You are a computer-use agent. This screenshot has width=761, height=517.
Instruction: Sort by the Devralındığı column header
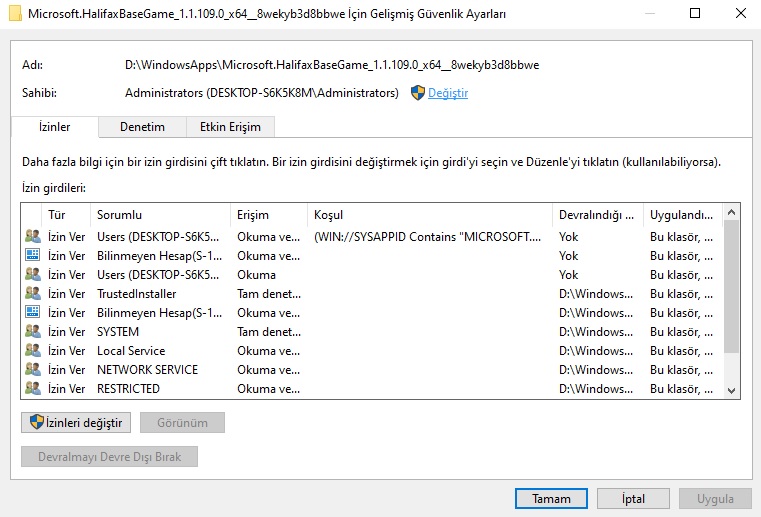click(x=598, y=215)
